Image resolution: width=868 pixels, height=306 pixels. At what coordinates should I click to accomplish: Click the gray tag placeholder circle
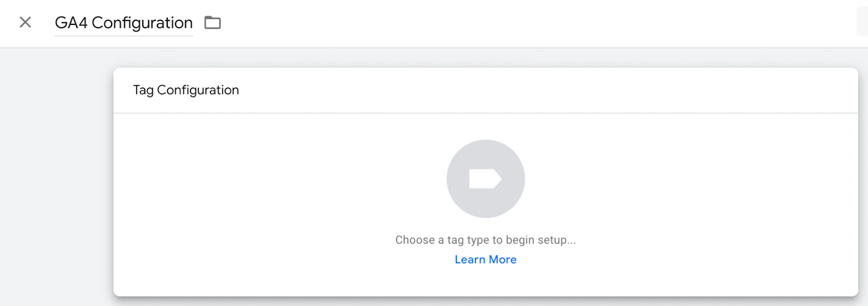pyautogui.click(x=486, y=178)
